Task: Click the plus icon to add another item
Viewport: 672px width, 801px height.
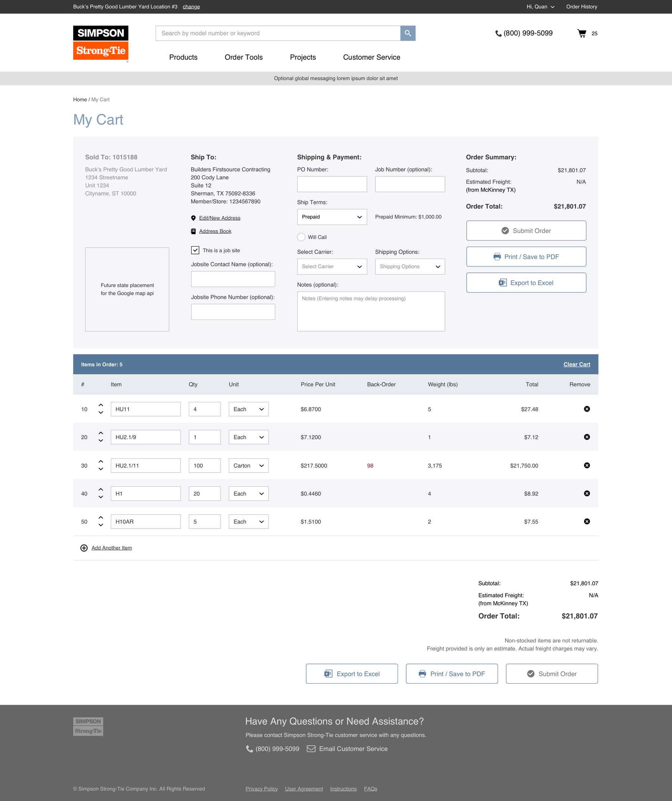Action: point(84,548)
